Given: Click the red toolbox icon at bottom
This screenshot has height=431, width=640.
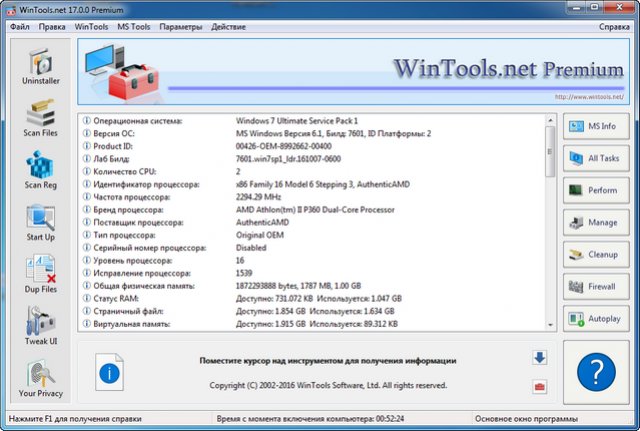Looking at the screenshot, I should [539, 386].
